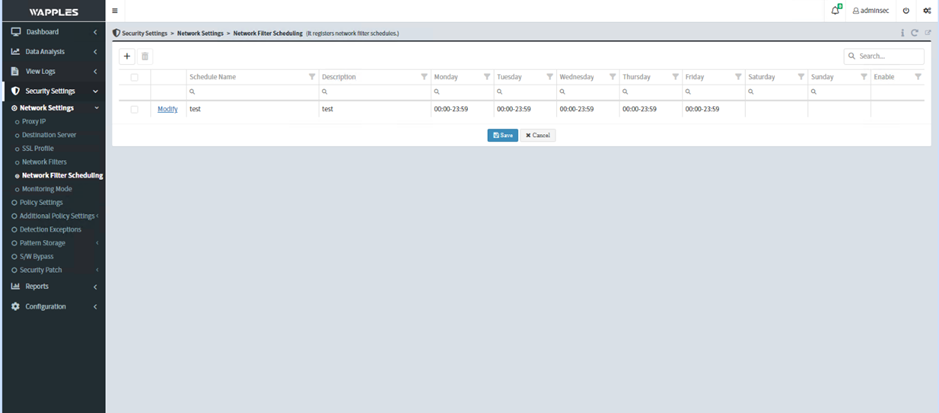Expand the Reports sidebar section
939x413 pixels.
(52, 286)
